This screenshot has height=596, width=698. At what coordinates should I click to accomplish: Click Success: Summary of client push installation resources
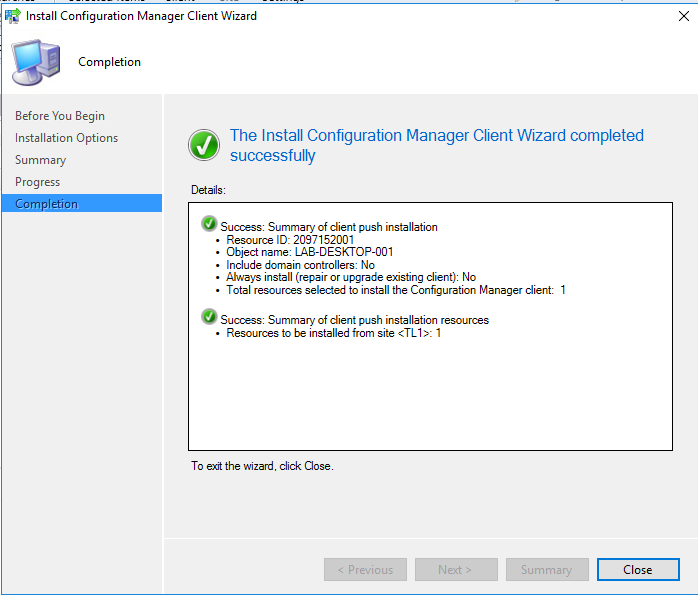[x=354, y=320]
